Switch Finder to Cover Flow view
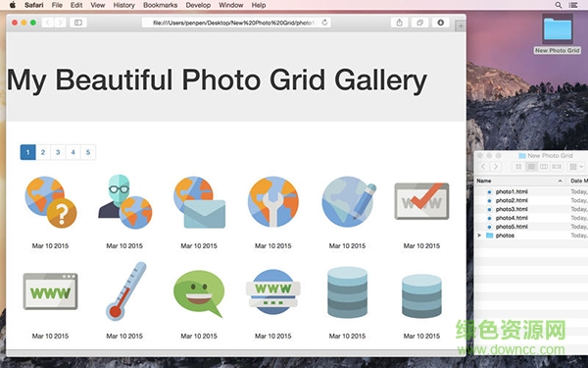The image size is (588, 368). [557, 167]
